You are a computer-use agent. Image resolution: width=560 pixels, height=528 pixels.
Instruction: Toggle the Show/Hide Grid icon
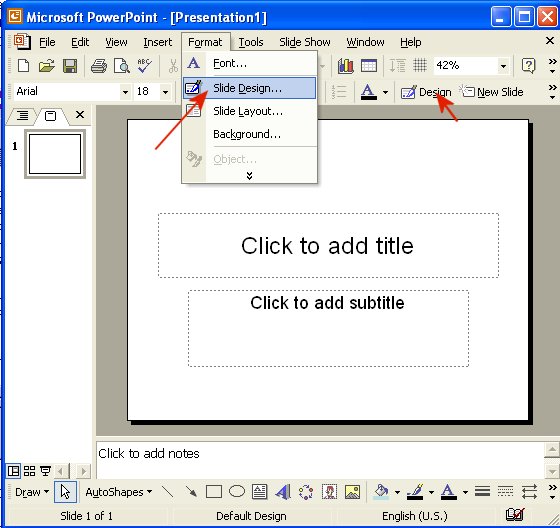[x=420, y=66]
